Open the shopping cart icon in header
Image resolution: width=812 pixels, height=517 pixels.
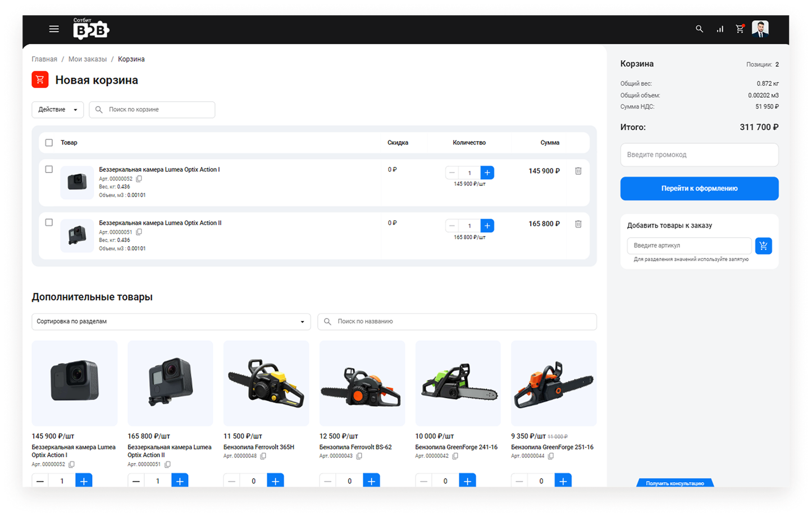click(740, 29)
